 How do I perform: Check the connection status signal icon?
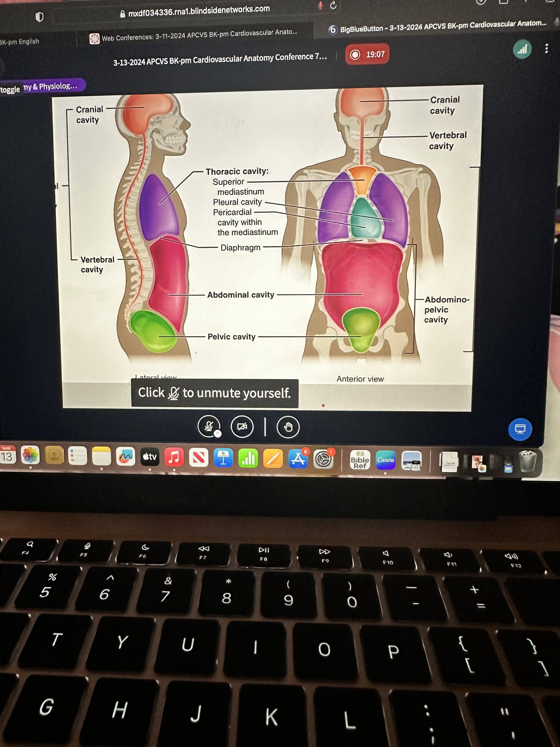tap(522, 50)
